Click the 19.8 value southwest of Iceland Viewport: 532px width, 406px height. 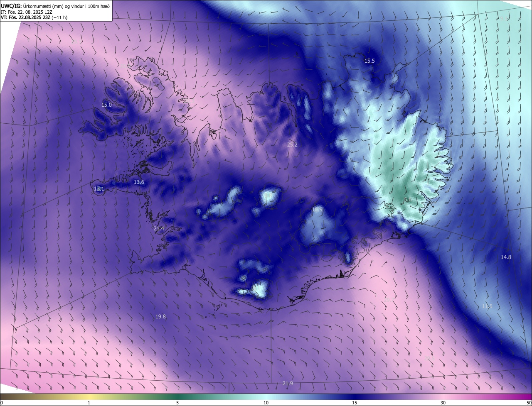160,316
